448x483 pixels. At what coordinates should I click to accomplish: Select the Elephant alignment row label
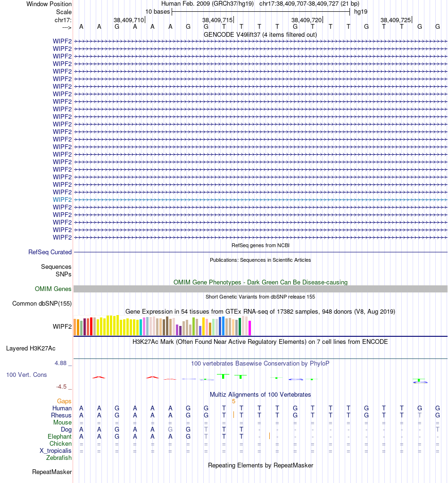[x=59, y=436]
